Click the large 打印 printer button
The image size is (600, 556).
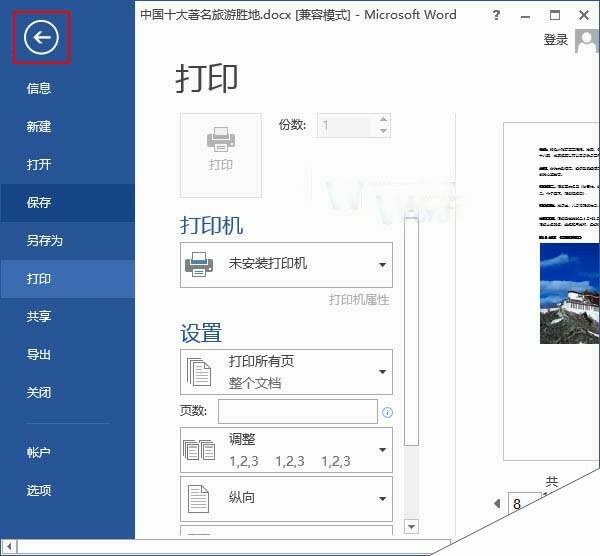[x=221, y=155]
